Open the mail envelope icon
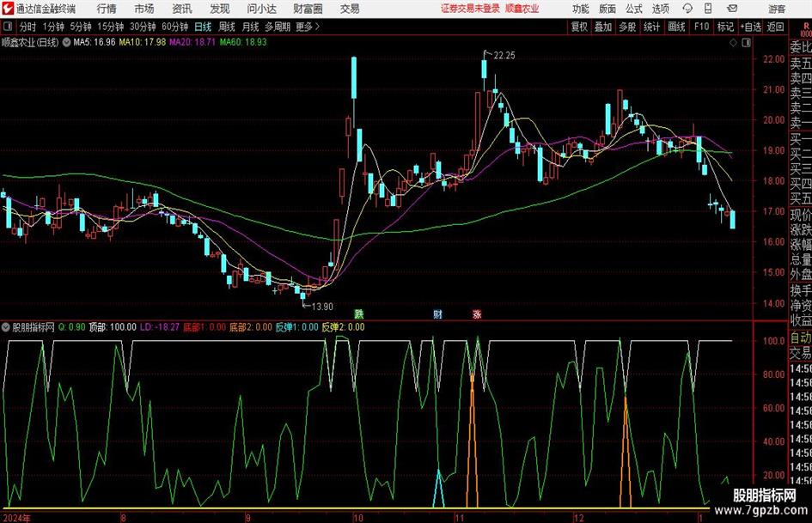The image size is (812, 523). pyautogui.click(x=732, y=9)
